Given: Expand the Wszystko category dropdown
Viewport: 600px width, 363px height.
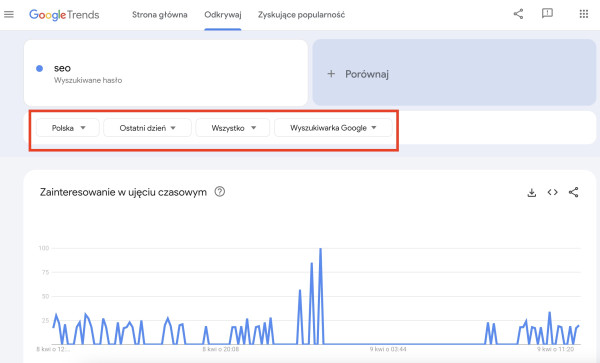Looking at the screenshot, I should click(x=233, y=128).
